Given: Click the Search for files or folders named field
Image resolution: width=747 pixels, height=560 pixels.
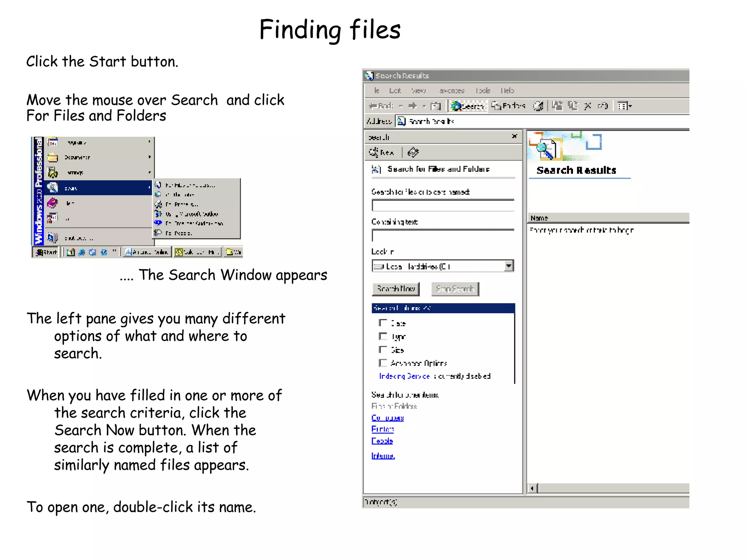Looking at the screenshot, I should coord(443,205).
